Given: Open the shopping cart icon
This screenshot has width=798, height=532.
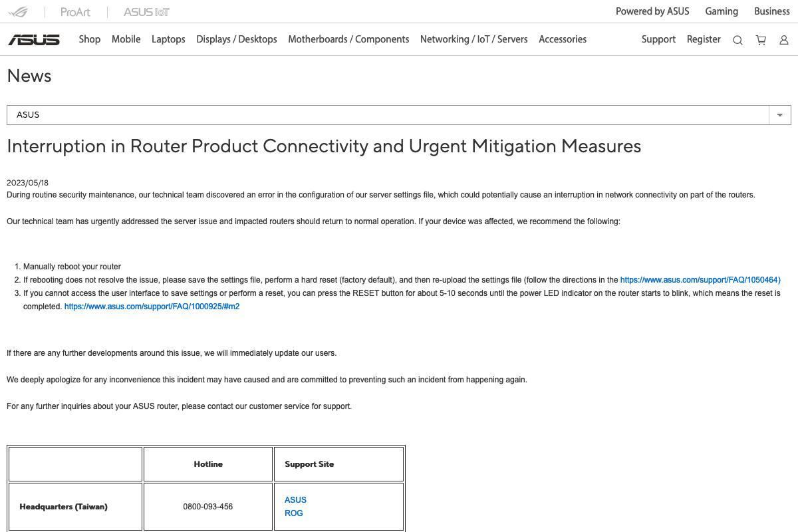Looking at the screenshot, I should (x=761, y=40).
